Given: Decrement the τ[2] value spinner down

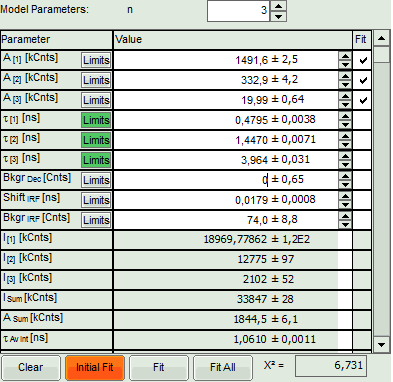Looking at the screenshot, I should tap(345, 144).
